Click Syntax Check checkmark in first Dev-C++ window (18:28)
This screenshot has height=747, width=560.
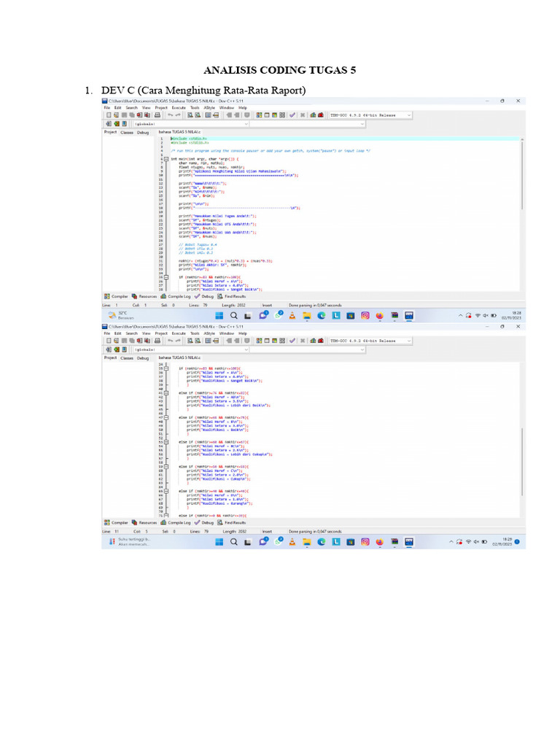(x=292, y=115)
